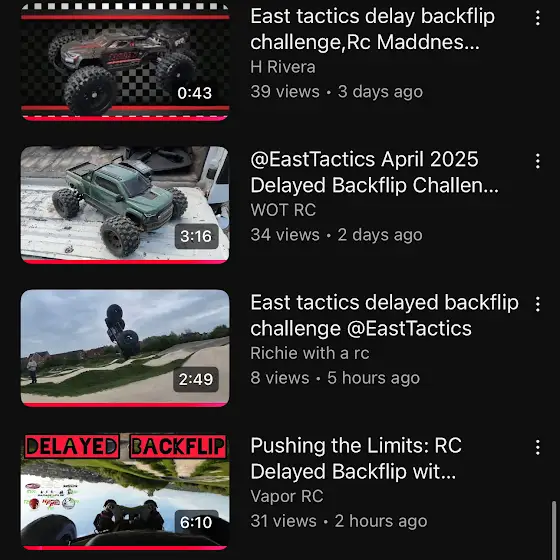The width and height of the screenshot is (560, 560).
Task: Open three-dot menu for Vapor RC video
Action: coord(538,447)
